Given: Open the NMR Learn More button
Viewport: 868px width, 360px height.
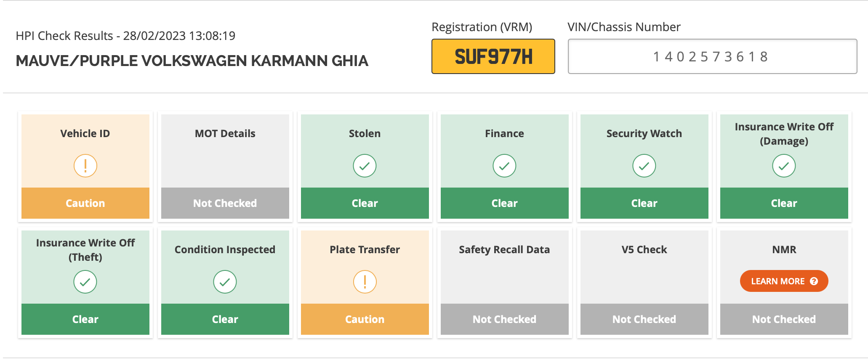Looking at the screenshot, I should pos(784,281).
